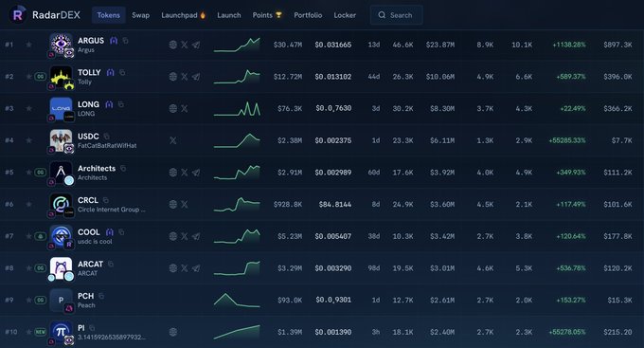
Task: Open the ARGUS Telegram icon
Action: [x=196, y=45]
